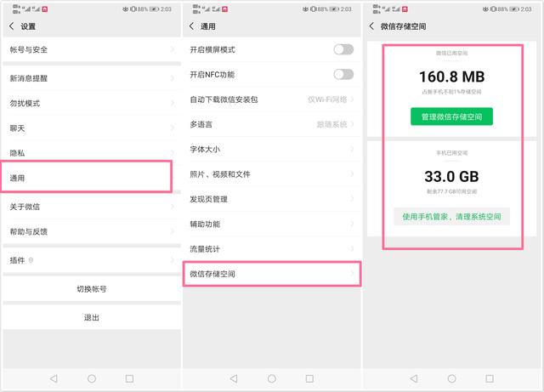
Task: Tap recent apps key under 通用 screen
Action: [309, 378]
